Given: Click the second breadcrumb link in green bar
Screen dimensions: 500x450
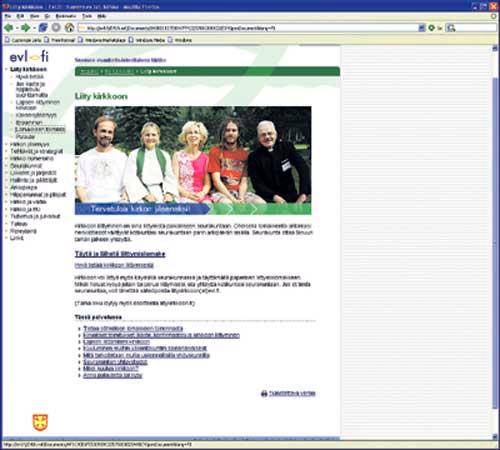Looking at the screenshot, I should point(119,72).
